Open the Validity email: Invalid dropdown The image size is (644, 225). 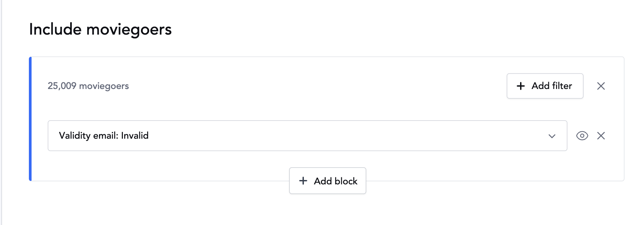pyautogui.click(x=307, y=136)
